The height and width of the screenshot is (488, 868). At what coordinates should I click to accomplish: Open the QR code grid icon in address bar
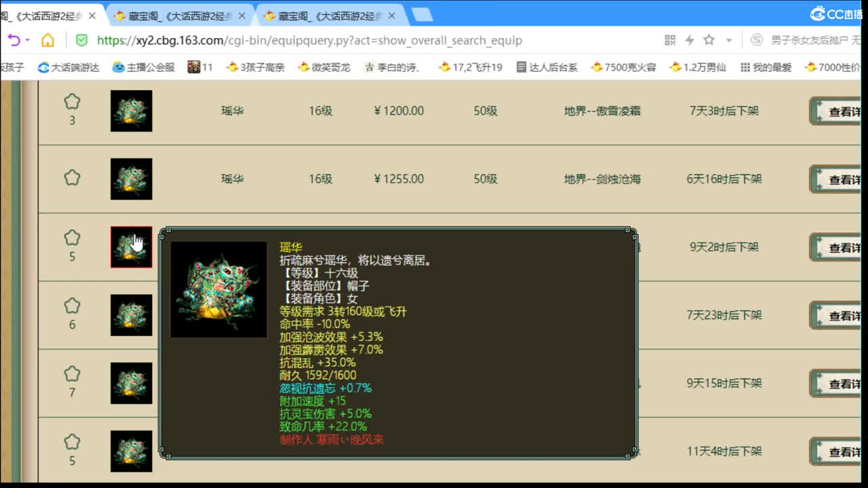coord(670,40)
